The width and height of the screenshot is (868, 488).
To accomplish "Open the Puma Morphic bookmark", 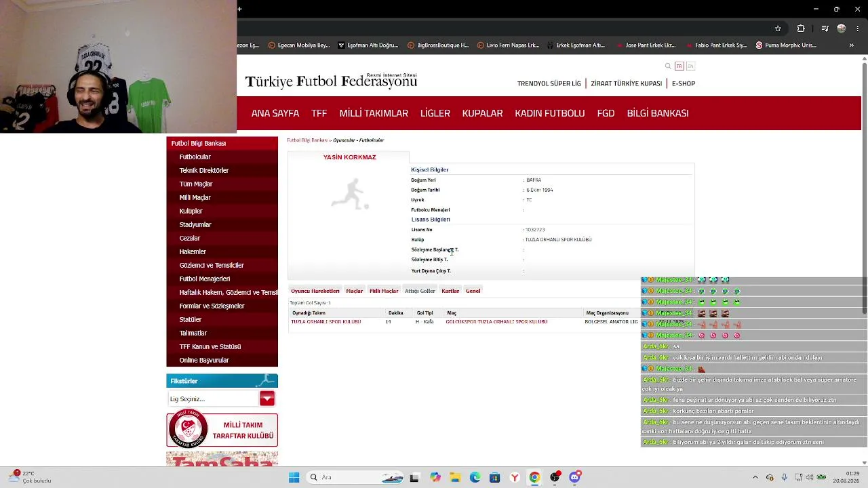I will point(785,45).
